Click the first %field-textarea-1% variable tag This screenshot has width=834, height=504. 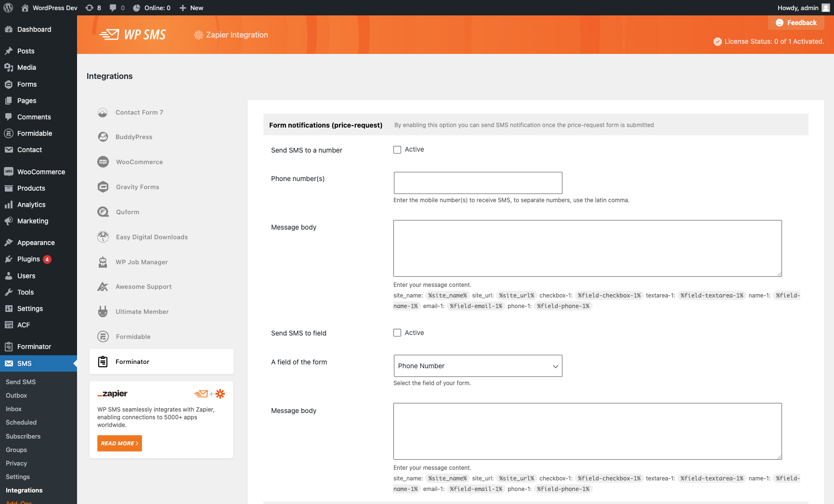pyautogui.click(x=712, y=296)
